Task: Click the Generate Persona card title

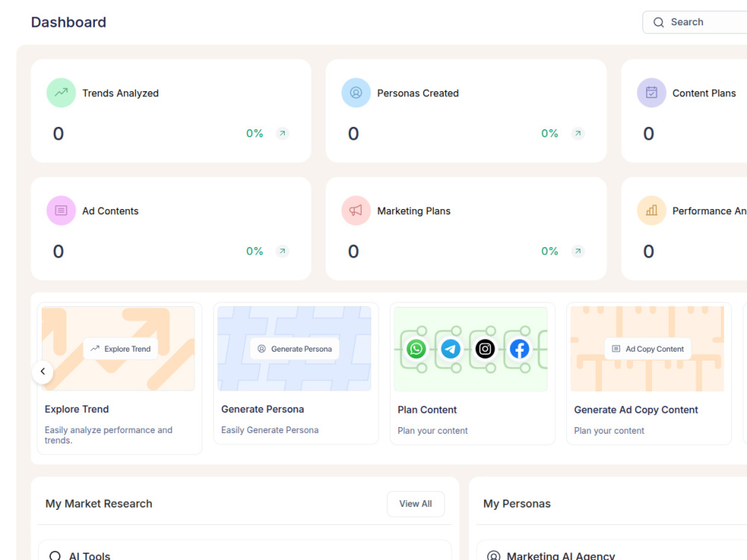Action: pyautogui.click(x=262, y=409)
